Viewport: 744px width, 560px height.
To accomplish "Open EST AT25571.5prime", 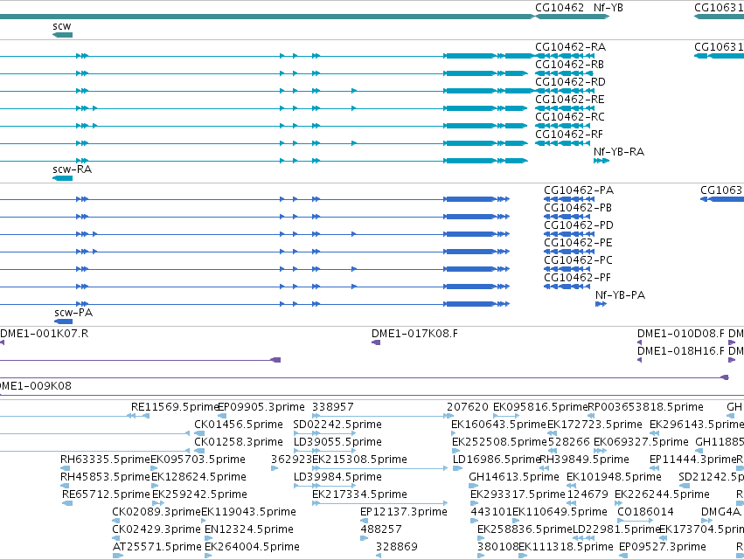I will [157, 547].
